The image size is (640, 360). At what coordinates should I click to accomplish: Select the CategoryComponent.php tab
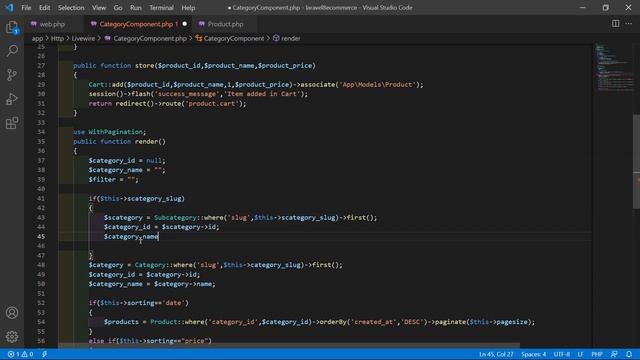coord(136,24)
